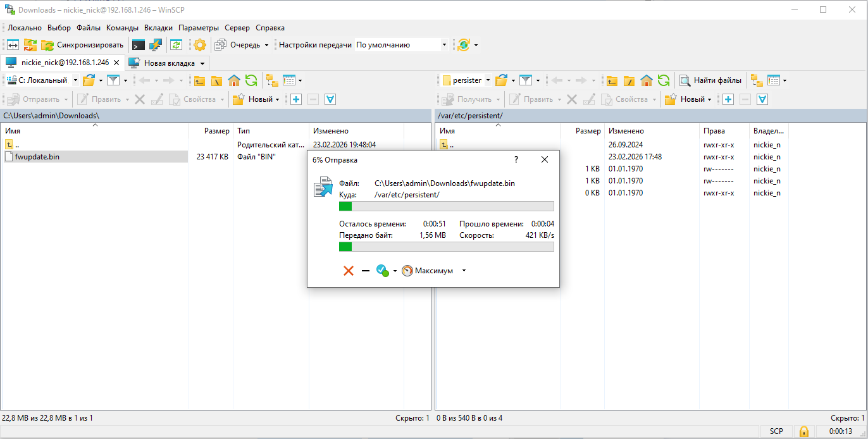Click the compare directories icon in main toolbar
Viewport: 868px width, 439px height.
[13, 45]
